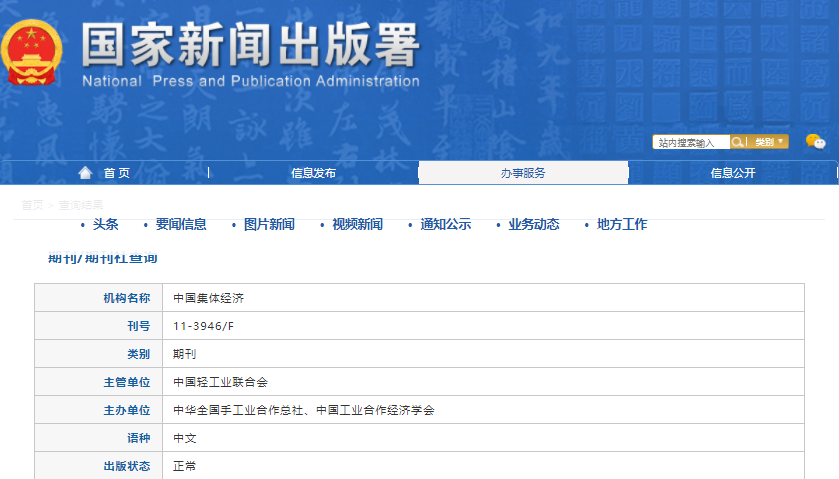839x479 pixels.
Task: Go to 图片新闻 submenu link
Action: 269,224
